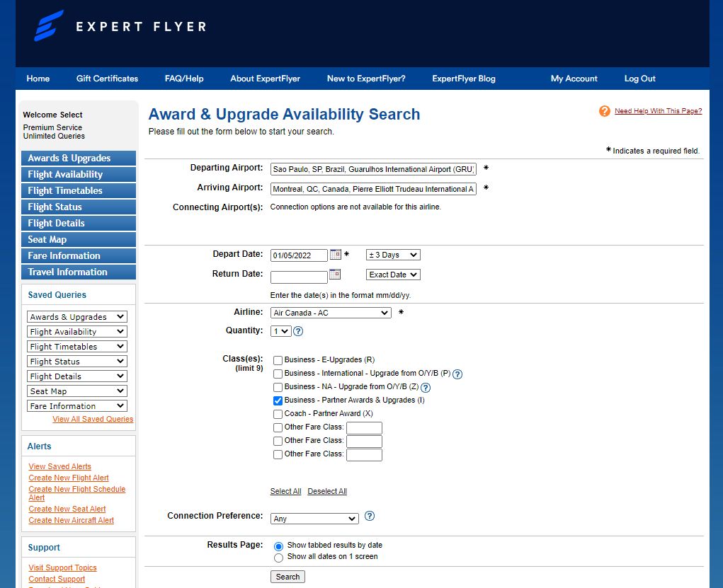
Task: Click the Search button
Action: pyautogui.click(x=288, y=577)
